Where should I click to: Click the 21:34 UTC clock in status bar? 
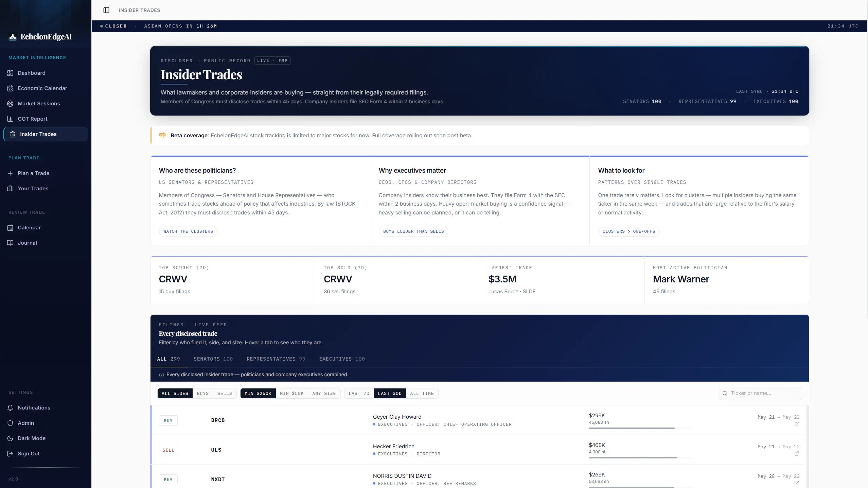tap(843, 26)
